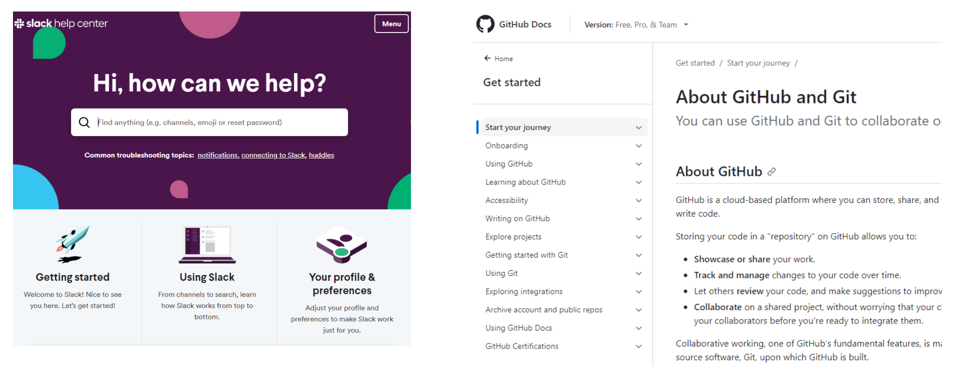
Task: Expand the GitHub Certifications chevron
Action: pyautogui.click(x=638, y=346)
